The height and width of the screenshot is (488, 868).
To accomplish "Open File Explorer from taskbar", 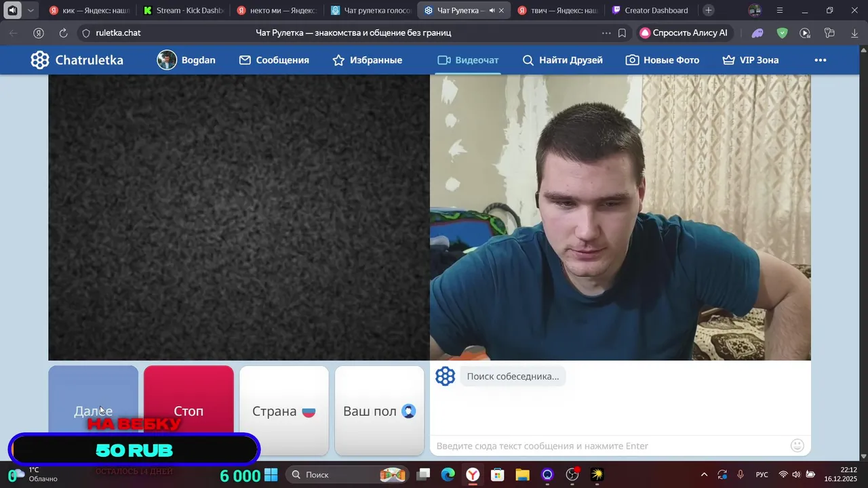I will pos(522,474).
